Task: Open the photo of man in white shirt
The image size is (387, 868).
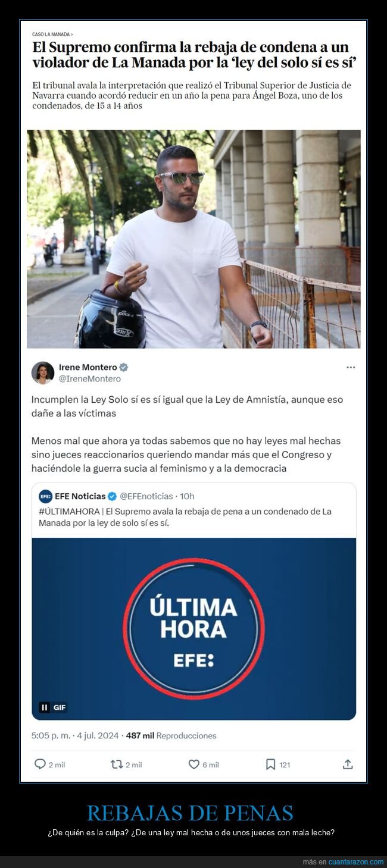Action: pos(193,239)
